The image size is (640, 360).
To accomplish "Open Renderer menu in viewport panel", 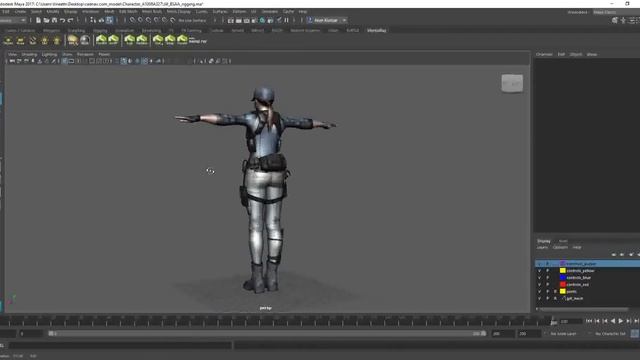I will pyautogui.click(x=85, y=54).
